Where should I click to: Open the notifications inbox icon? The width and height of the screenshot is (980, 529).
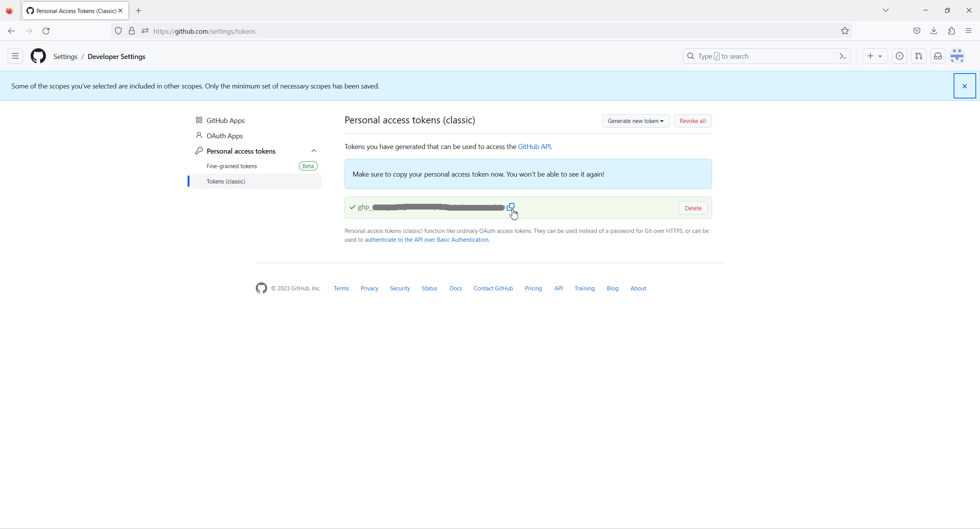click(938, 56)
